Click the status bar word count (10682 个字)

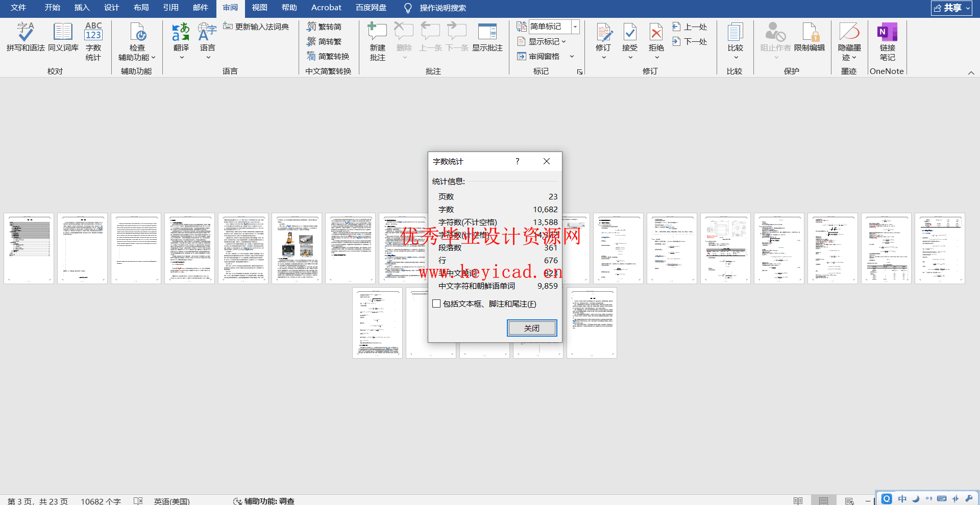click(101, 501)
